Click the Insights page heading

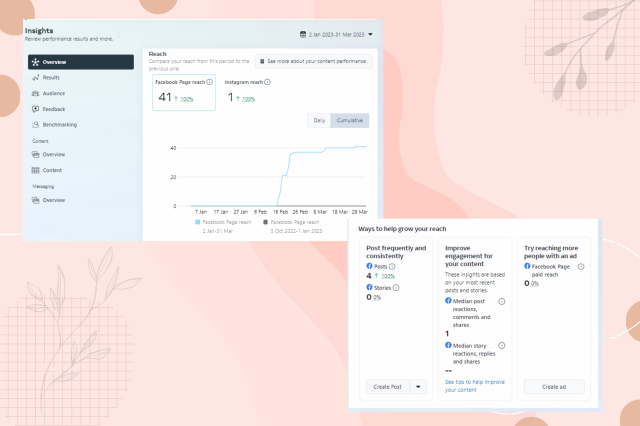(39, 31)
